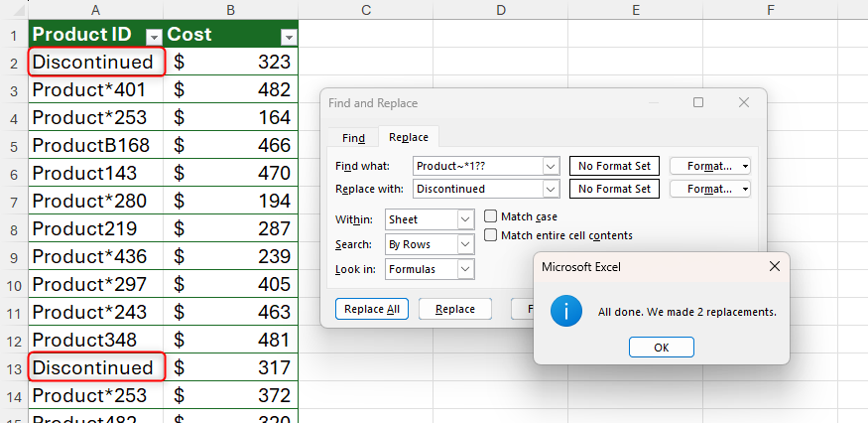
Task: Close the Microsoft Excel message box
Action: click(775, 267)
